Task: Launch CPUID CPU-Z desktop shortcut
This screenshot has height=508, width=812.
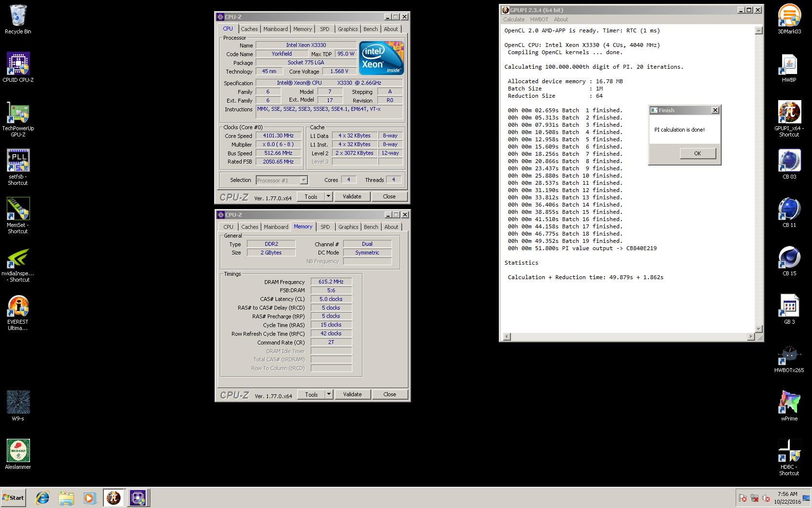Action: pyautogui.click(x=18, y=68)
